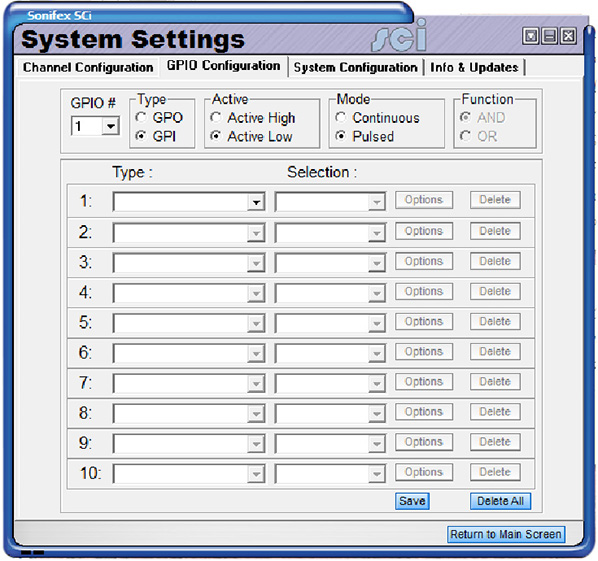Click the Options button in row 10
This screenshot has width=598, height=561.
424,472
